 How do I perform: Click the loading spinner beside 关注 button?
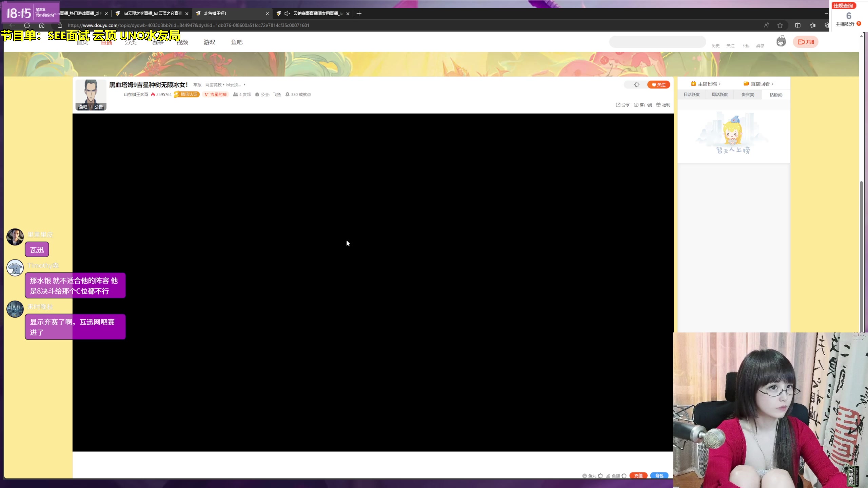(x=636, y=85)
